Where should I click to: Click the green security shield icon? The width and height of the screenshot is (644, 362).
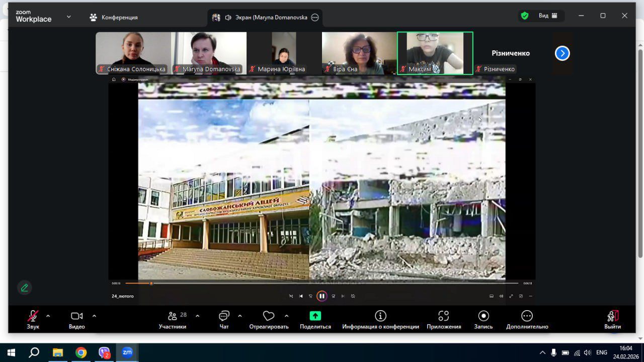[525, 16]
